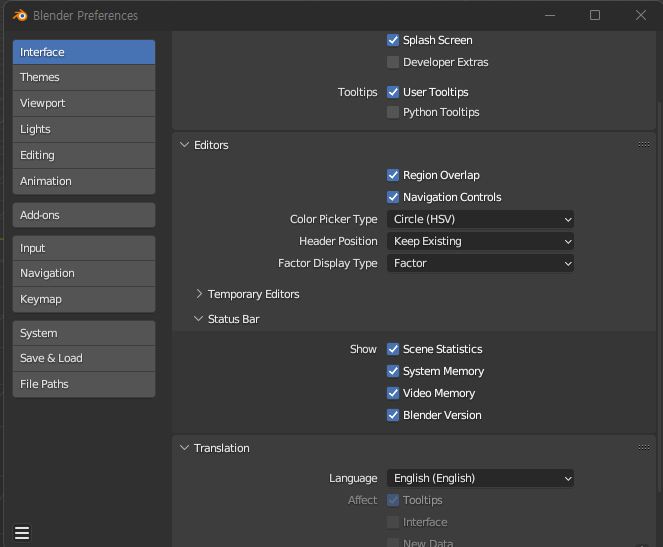Open the System preferences tab

point(84,333)
